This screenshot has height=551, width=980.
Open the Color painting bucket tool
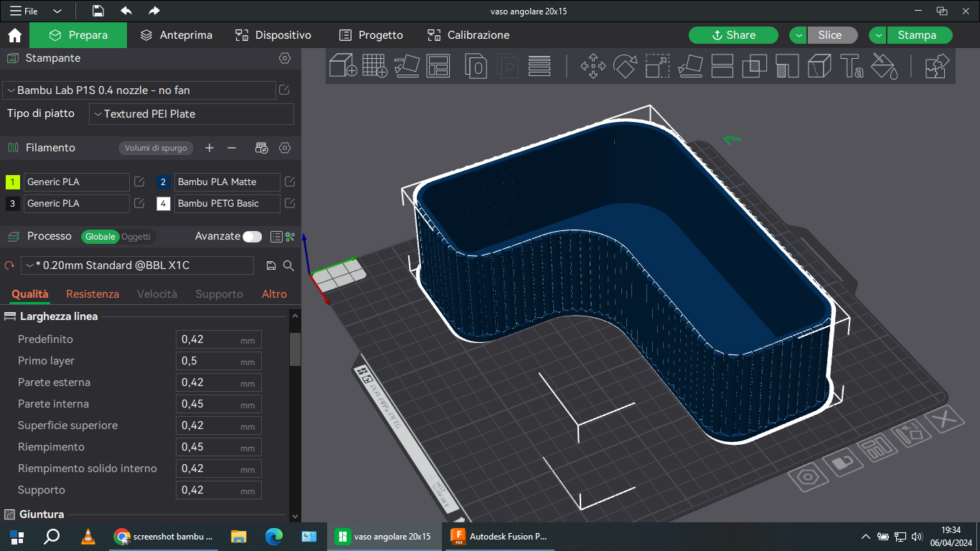tap(884, 66)
